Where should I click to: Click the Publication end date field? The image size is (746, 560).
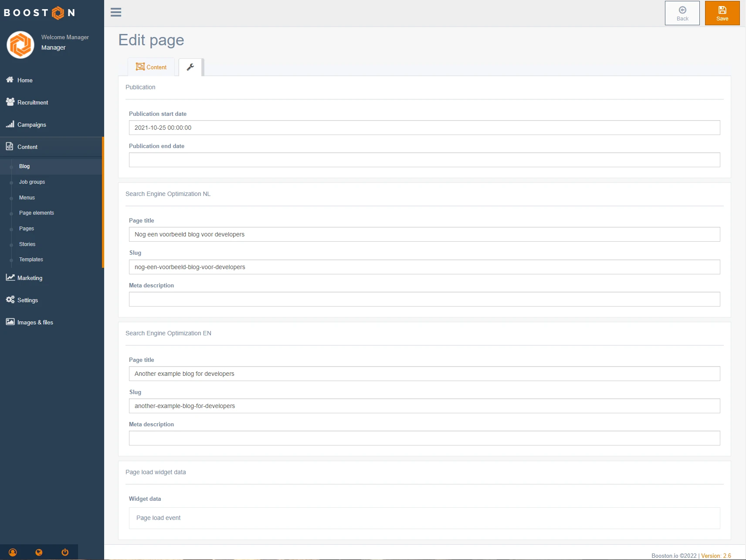click(424, 160)
